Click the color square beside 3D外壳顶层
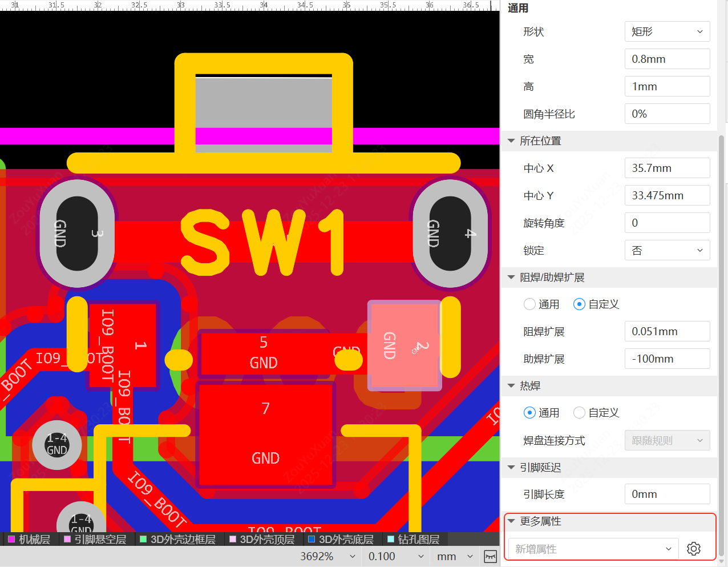Viewport: 728px width, 567px height. tap(233, 538)
